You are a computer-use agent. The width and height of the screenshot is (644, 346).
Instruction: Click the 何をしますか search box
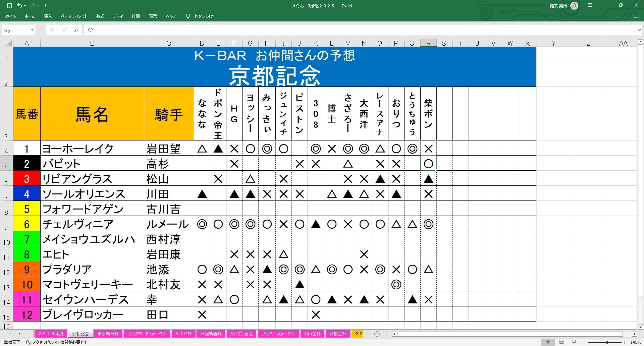point(204,16)
